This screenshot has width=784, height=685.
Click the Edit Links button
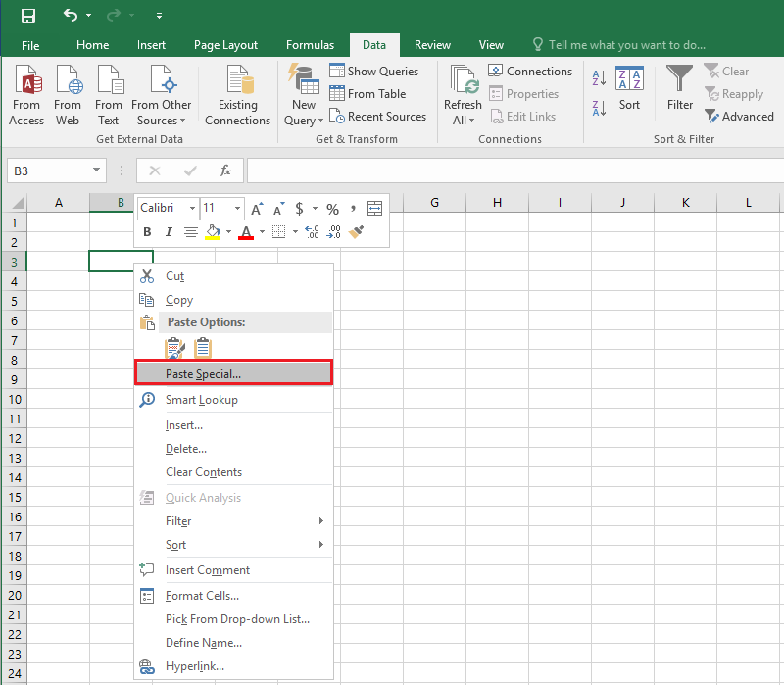pos(522,116)
